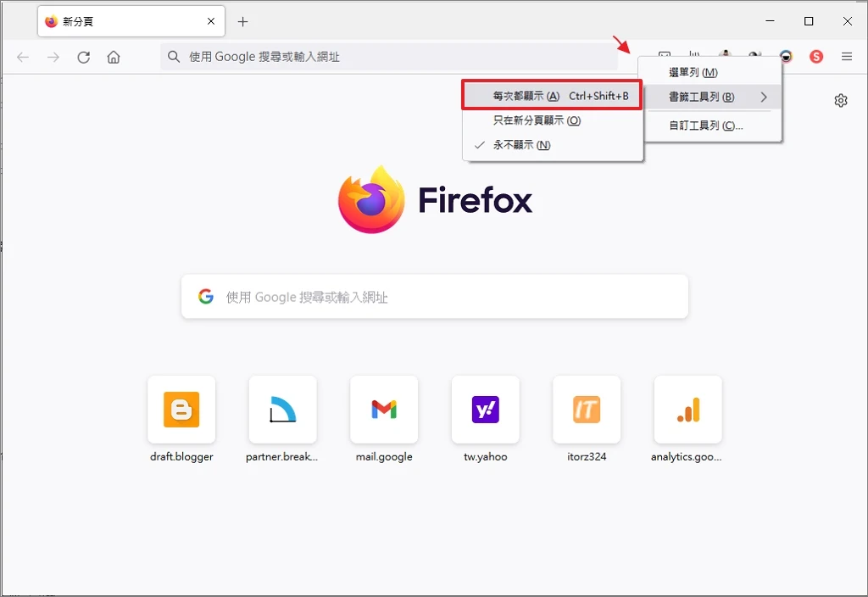Open the mail.google Gmail tile
This screenshot has width=868, height=597.
(384, 410)
